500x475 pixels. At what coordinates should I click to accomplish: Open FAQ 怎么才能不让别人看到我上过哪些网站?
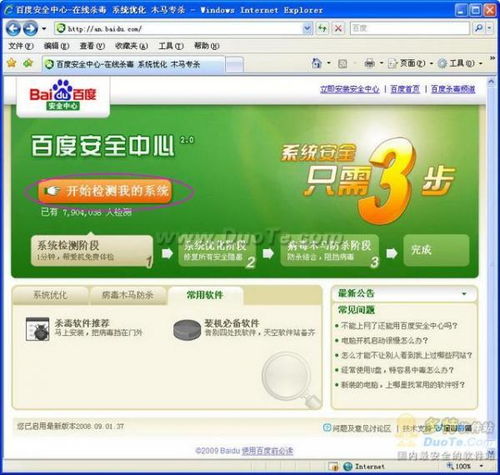(407, 355)
